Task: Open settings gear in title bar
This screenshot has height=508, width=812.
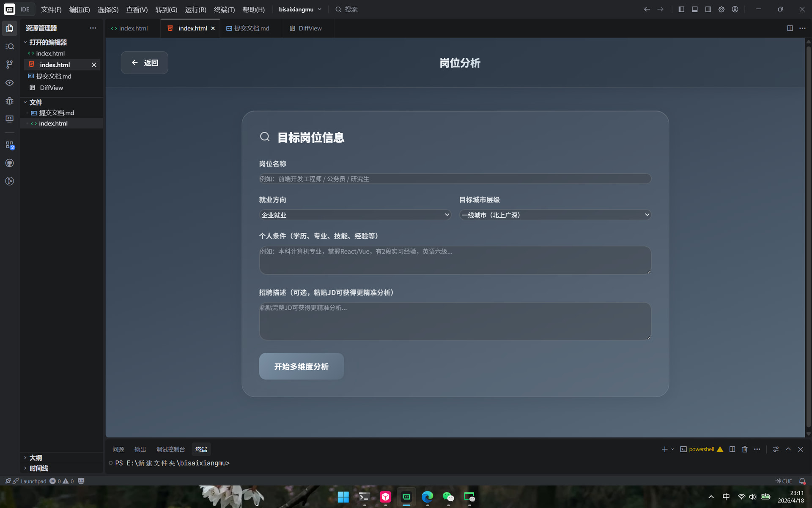Action: 721,9
